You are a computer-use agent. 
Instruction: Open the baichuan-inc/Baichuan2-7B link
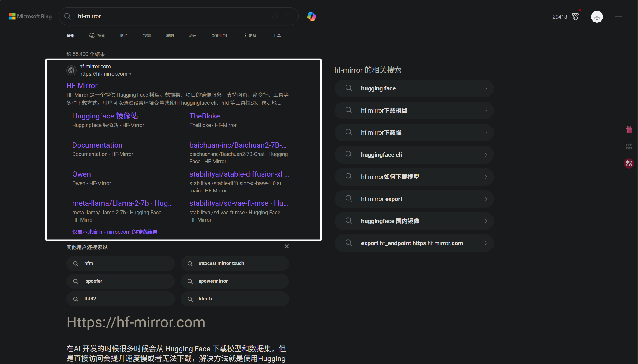pos(238,145)
